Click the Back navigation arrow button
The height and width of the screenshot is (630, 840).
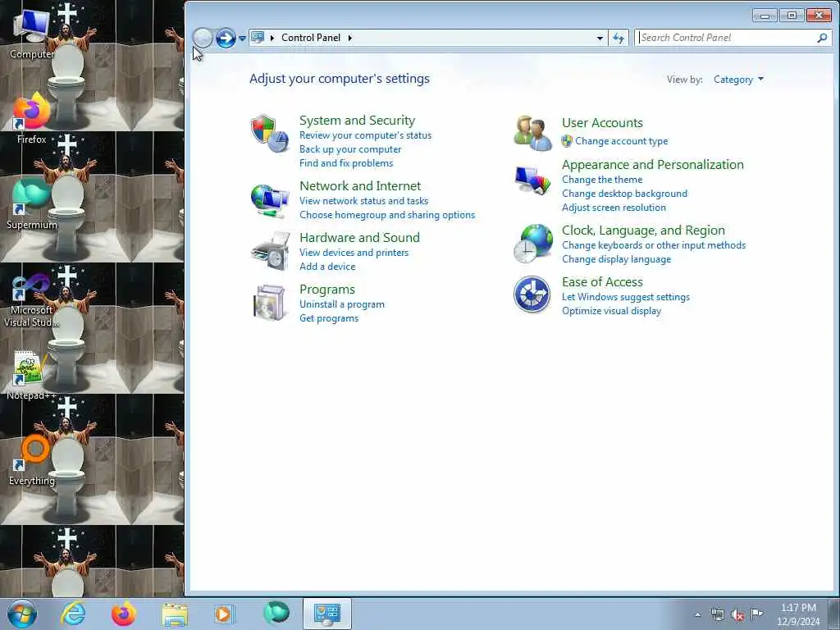[203, 38]
